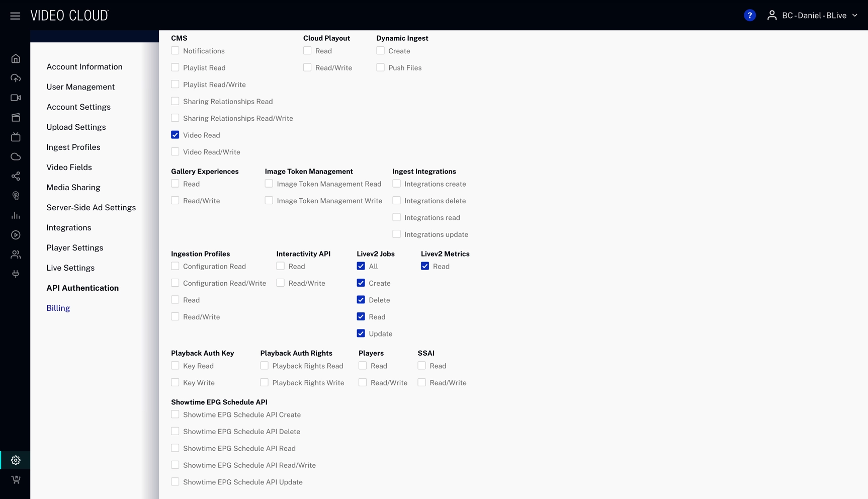Uncheck Livev2 Jobs Delete checkbox
Viewport: 868px width, 499px height.
pos(361,300)
